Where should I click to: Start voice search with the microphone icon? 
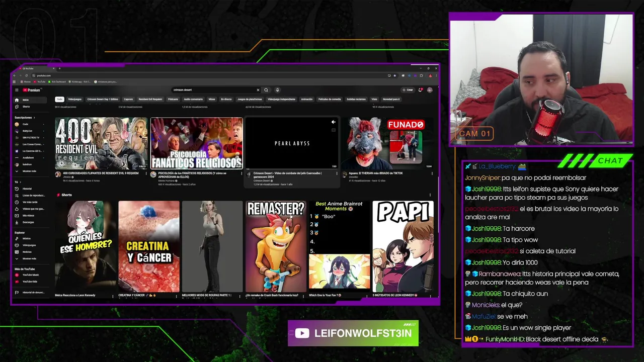277,90
